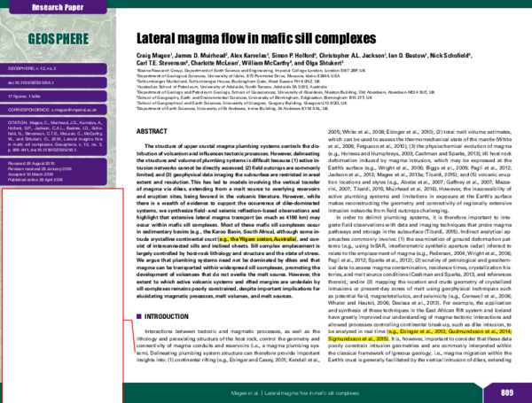Click highlighted citation "Gudmundsson et al., 2014"
Screen dimensions: 532x403
tap(479, 331)
